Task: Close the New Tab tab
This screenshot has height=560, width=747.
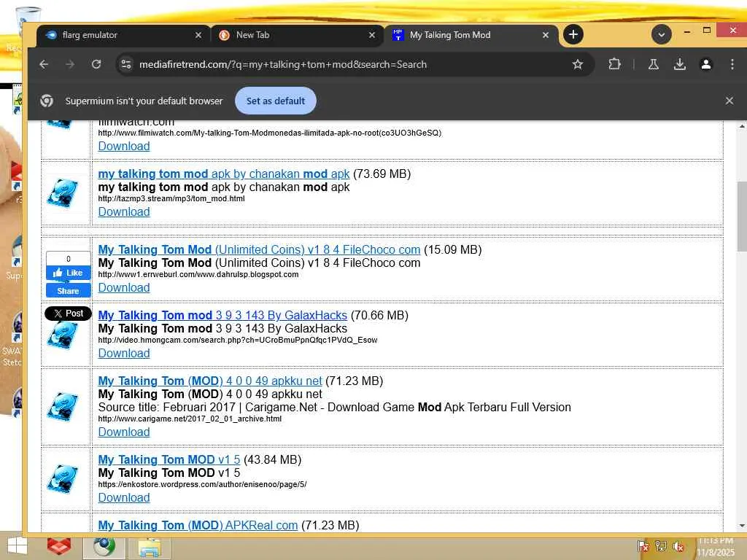Action: pos(372,35)
